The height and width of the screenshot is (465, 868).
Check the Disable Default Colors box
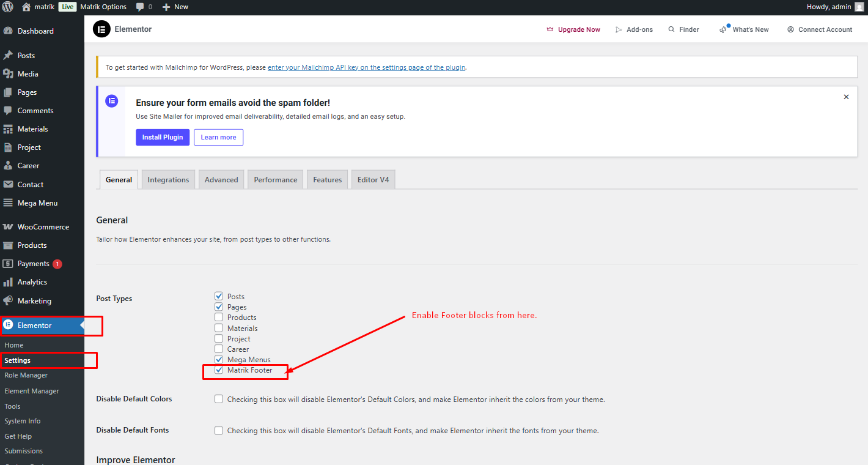point(219,399)
